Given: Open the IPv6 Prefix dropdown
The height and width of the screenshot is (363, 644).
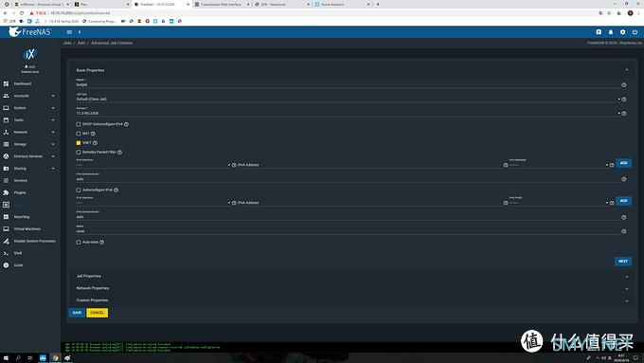Looking at the screenshot, I should (x=559, y=203).
